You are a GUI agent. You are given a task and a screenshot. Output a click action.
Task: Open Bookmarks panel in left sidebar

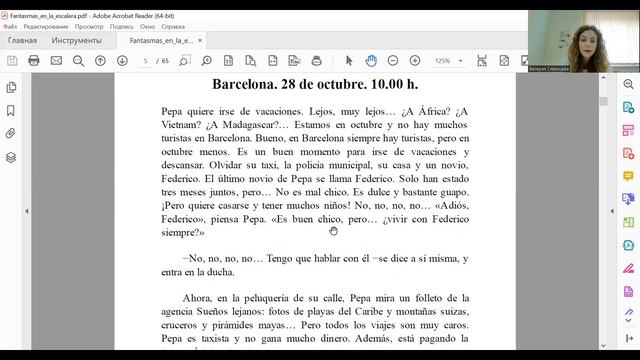pyautogui.click(x=11, y=111)
